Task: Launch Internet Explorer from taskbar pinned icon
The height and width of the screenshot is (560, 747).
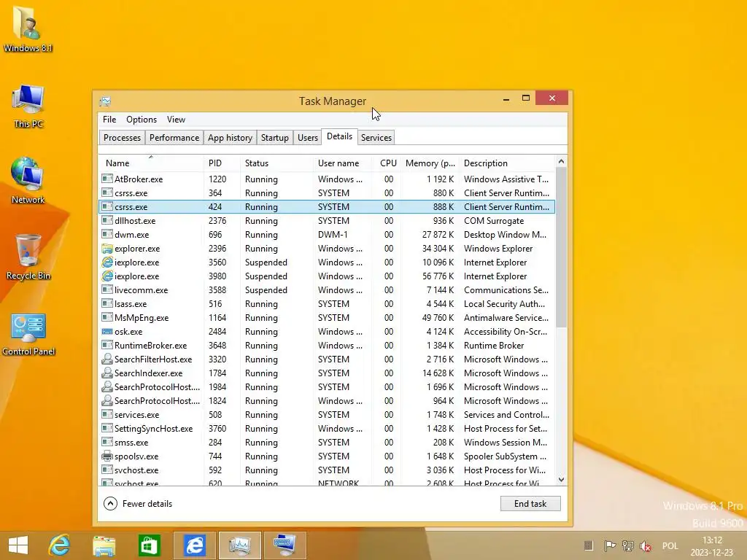Action: point(59,545)
